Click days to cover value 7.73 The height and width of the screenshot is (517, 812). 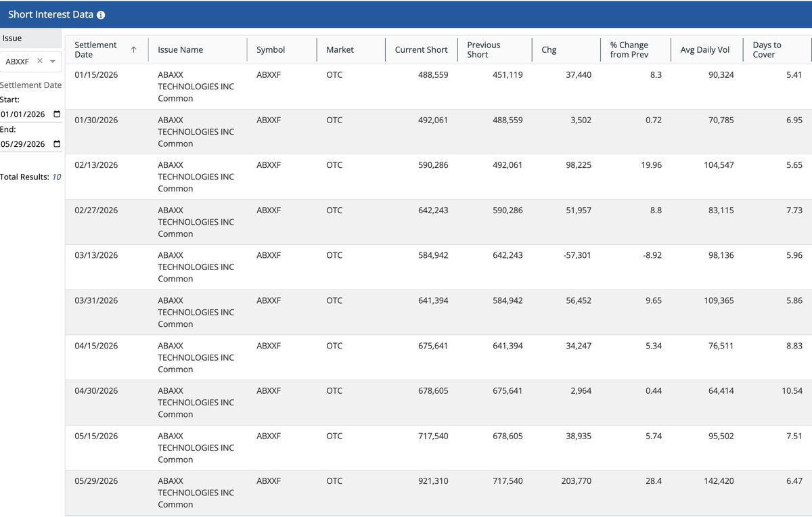click(x=794, y=210)
